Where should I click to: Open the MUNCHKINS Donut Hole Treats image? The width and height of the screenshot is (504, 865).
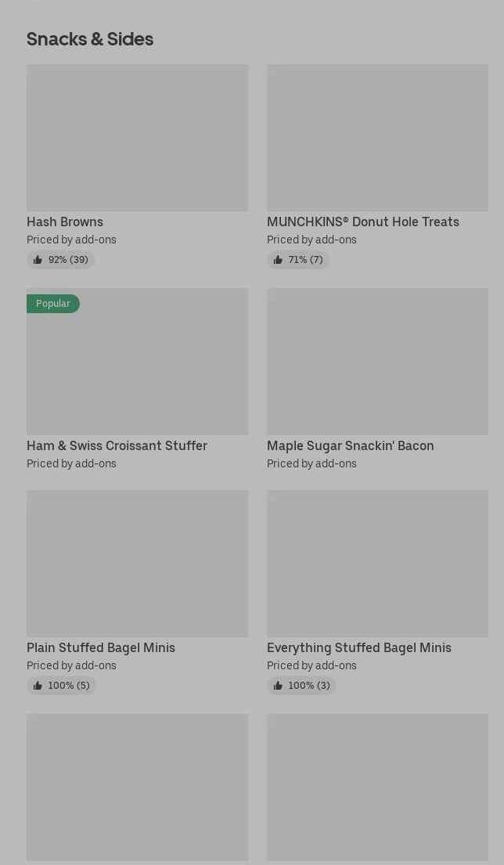[377, 138]
